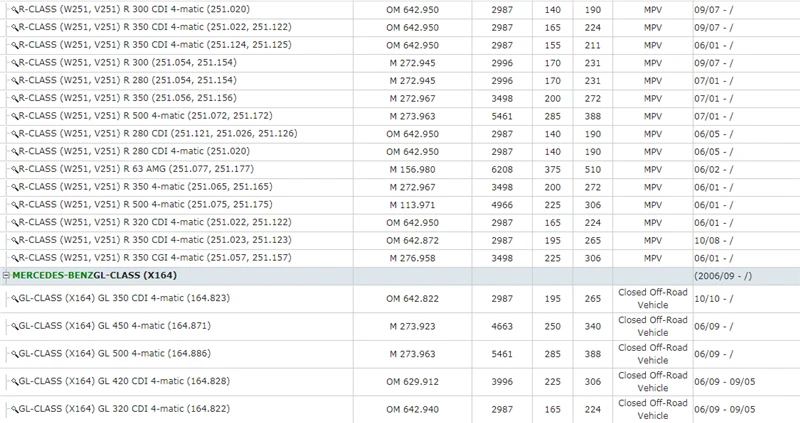Click magnifier icon beside GL 420 CDI 4-matic
800x423 pixels.
[x=14, y=381]
